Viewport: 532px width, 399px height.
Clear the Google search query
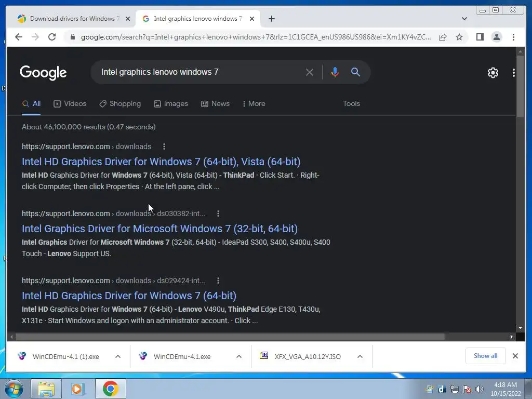tap(310, 72)
